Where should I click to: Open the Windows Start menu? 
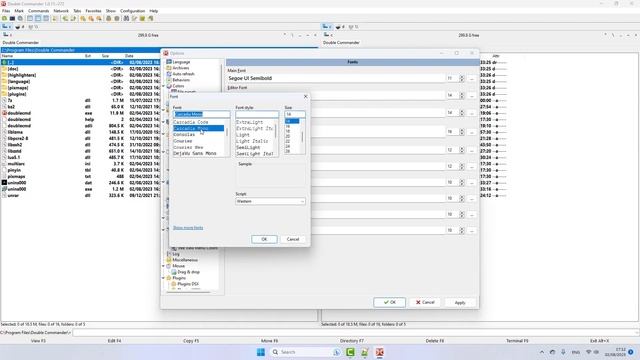[261, 352]
